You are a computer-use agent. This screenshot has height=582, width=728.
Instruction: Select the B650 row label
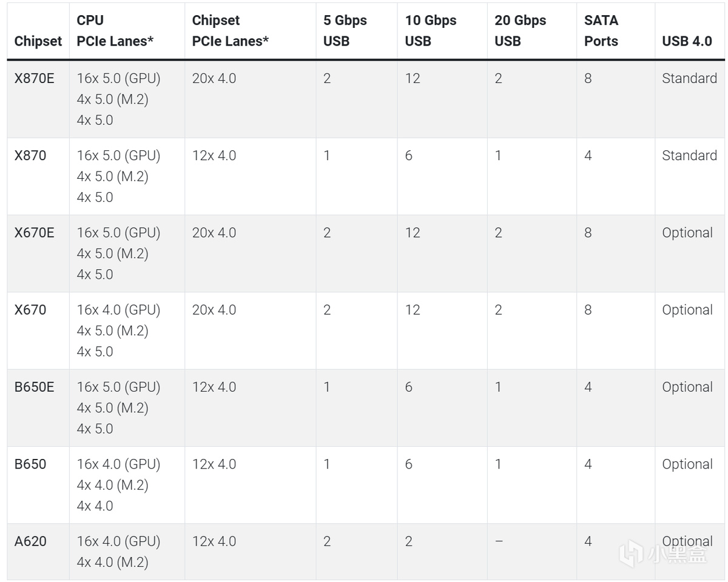coord(30,464)
